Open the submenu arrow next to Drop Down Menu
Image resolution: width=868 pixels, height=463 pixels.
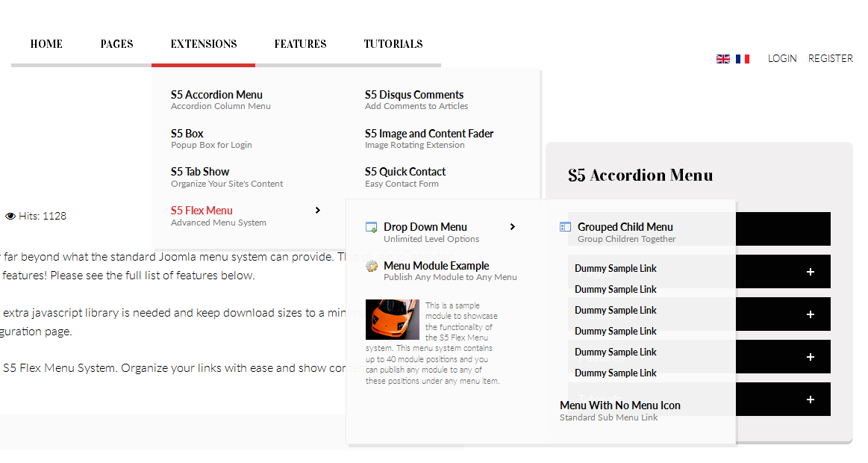(513, 226)
